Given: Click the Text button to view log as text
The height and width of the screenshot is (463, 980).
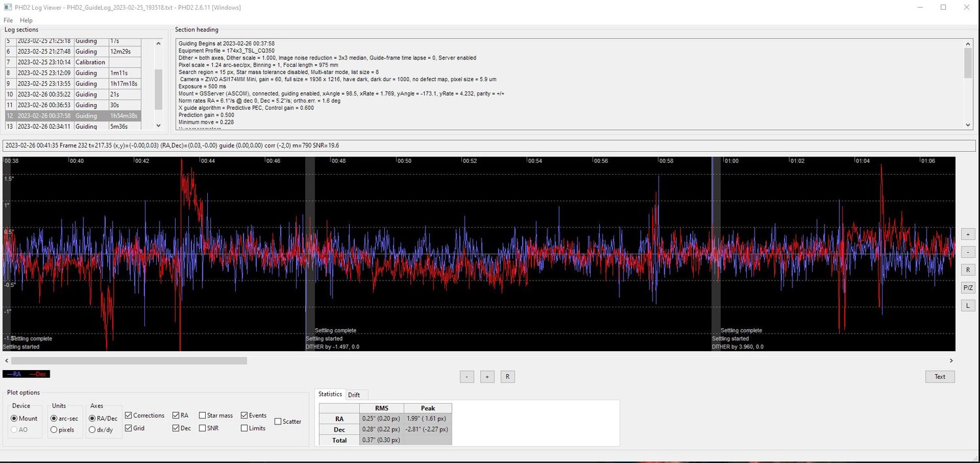Looking at the screenshot, I should pos(939,376).
